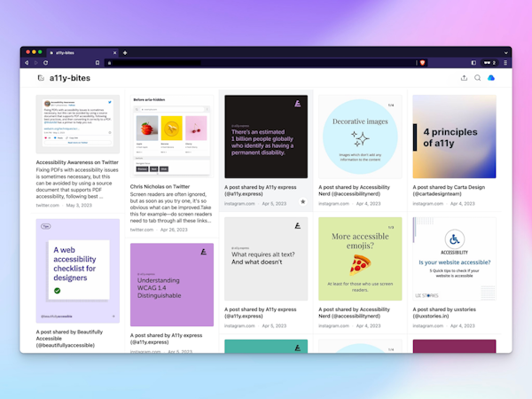The width and height of the screenshot is (532, 399).
Task: Click the May 3, 2023 date
Action: tap(79, 206)
